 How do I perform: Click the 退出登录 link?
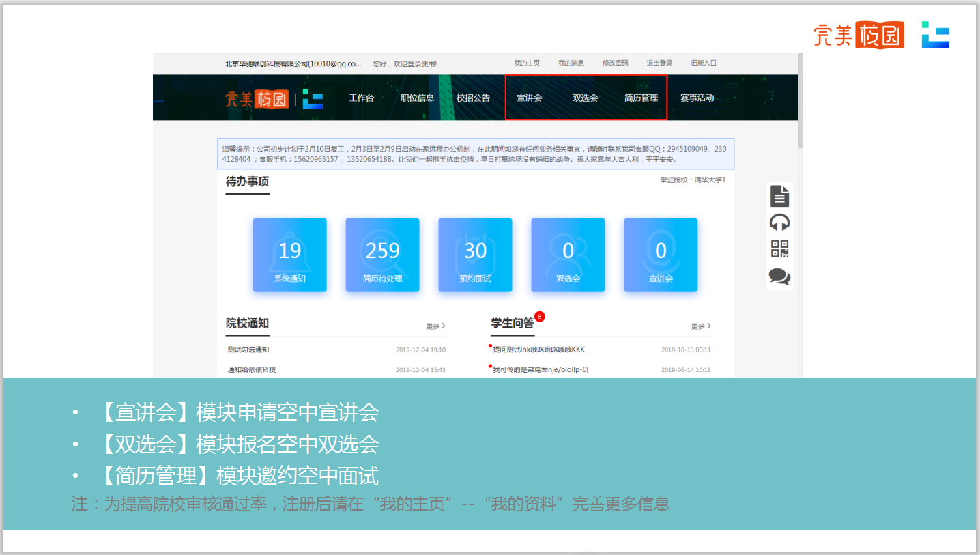659,63
